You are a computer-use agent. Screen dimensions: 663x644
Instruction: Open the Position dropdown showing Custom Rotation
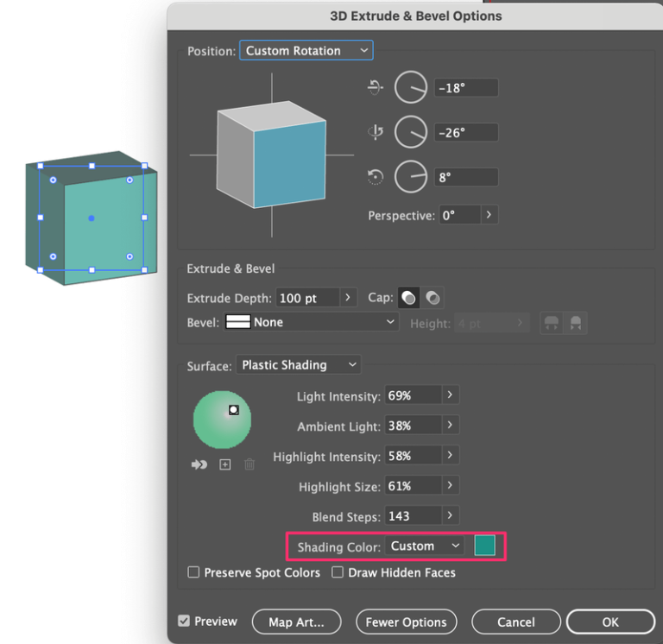[306, 50]
